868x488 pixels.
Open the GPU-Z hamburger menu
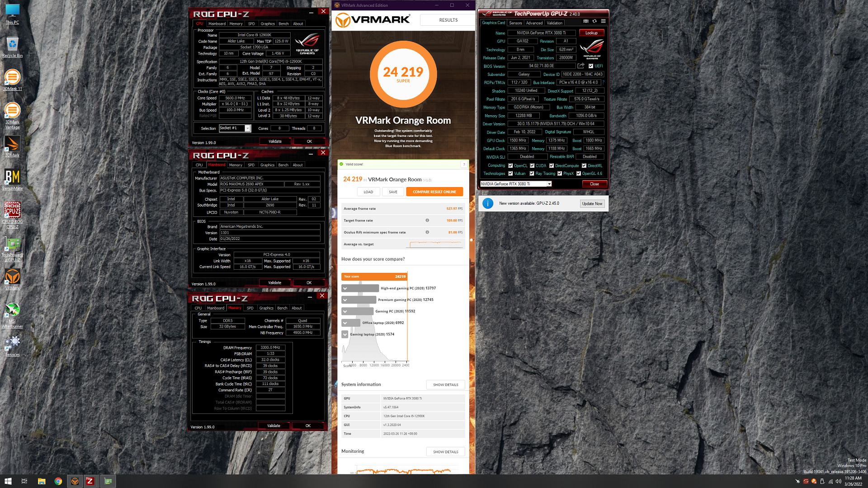(603, 21)
